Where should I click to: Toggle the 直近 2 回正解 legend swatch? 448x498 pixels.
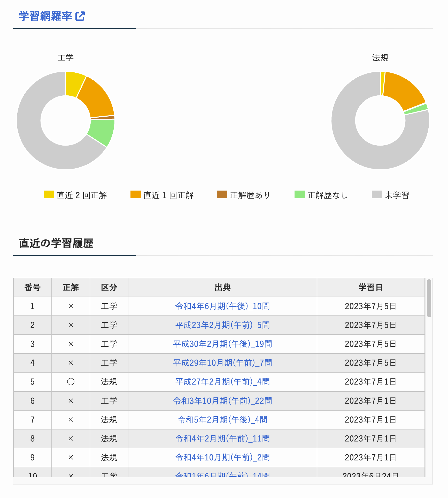tap(49, 195)
